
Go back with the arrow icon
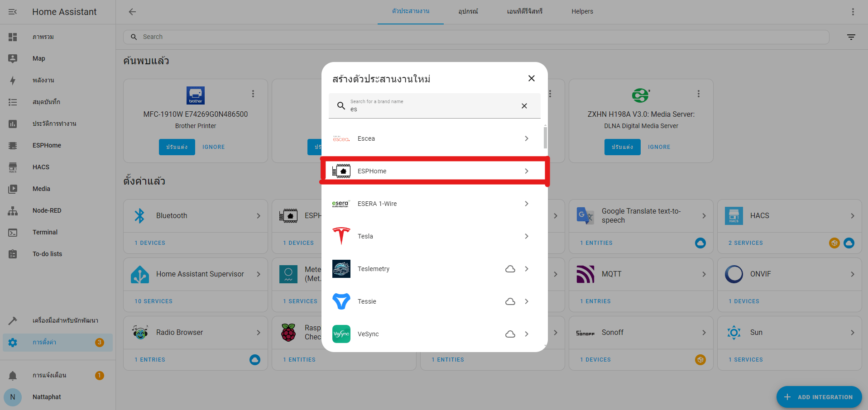(132, 12)
